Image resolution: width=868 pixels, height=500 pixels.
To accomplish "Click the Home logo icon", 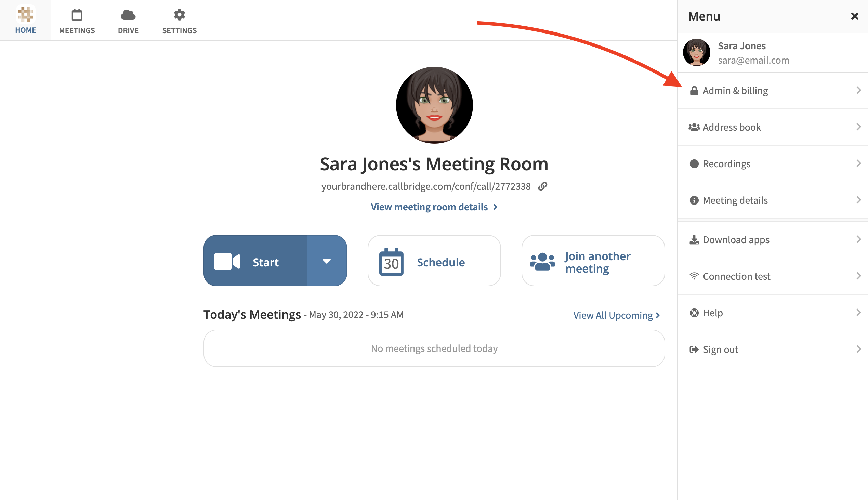I will click(25, 14).
